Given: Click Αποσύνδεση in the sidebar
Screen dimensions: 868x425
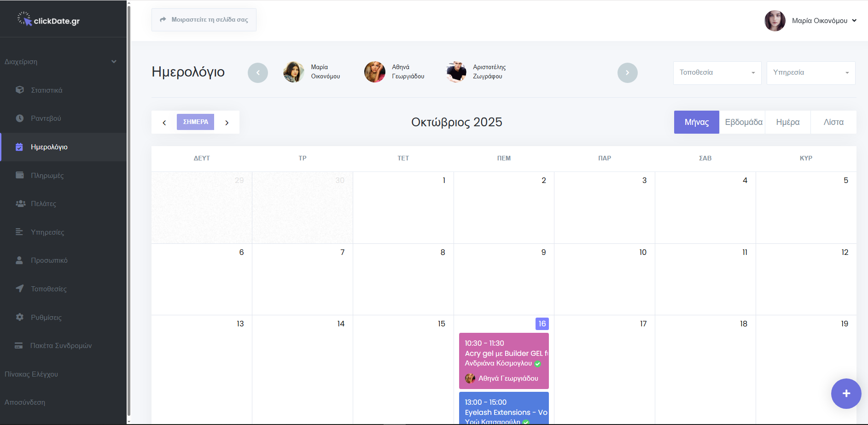Looking at the screenshot, I should (x=25, y=402).
